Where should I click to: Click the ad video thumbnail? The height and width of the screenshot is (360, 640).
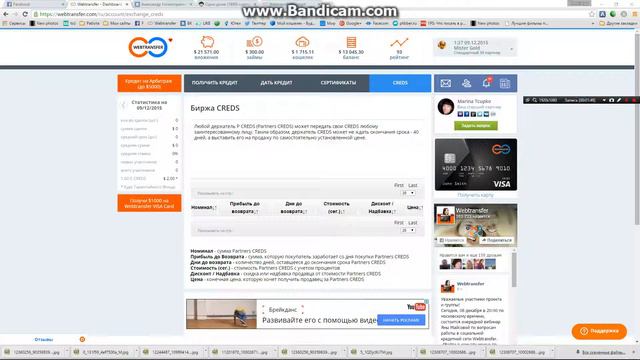click(x=222, y=314)
